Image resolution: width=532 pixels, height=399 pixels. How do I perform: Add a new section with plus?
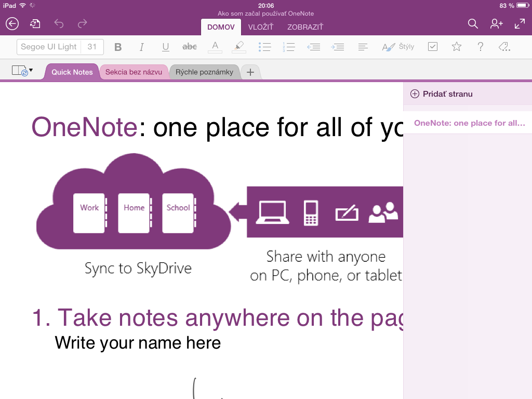[250, 72]
